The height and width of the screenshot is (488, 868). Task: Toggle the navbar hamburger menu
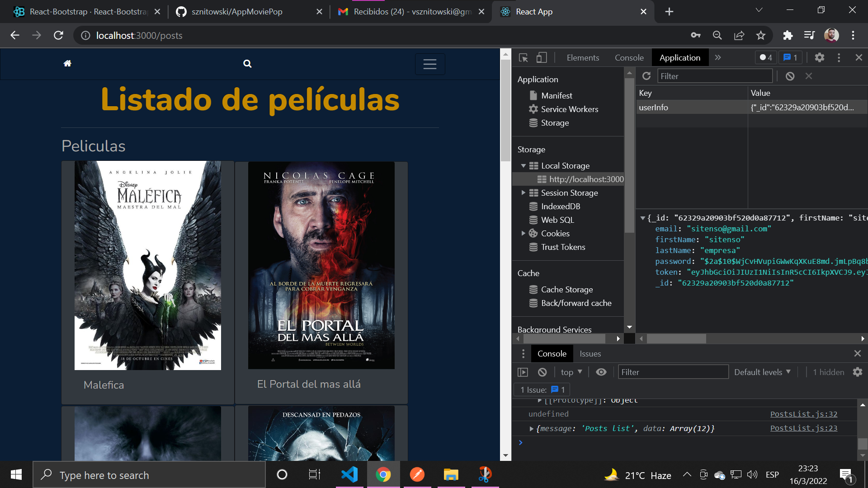point(430,64)
